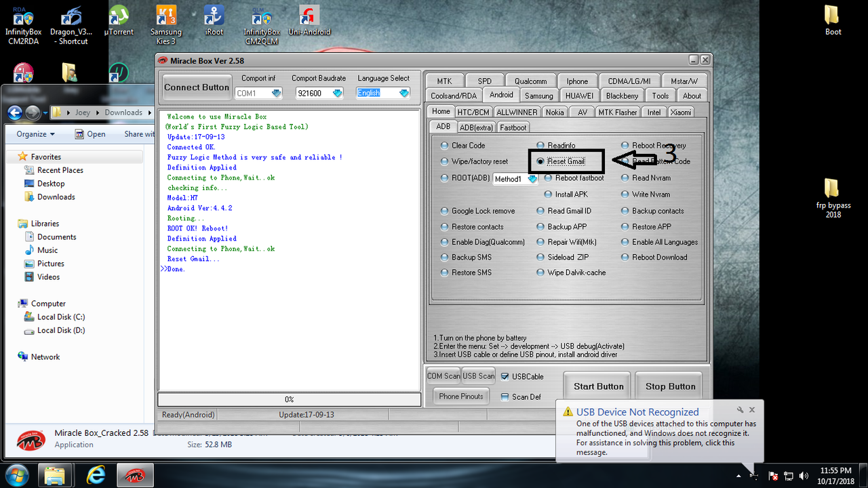Click Open in Explorer toolbar

pos(90,134)
